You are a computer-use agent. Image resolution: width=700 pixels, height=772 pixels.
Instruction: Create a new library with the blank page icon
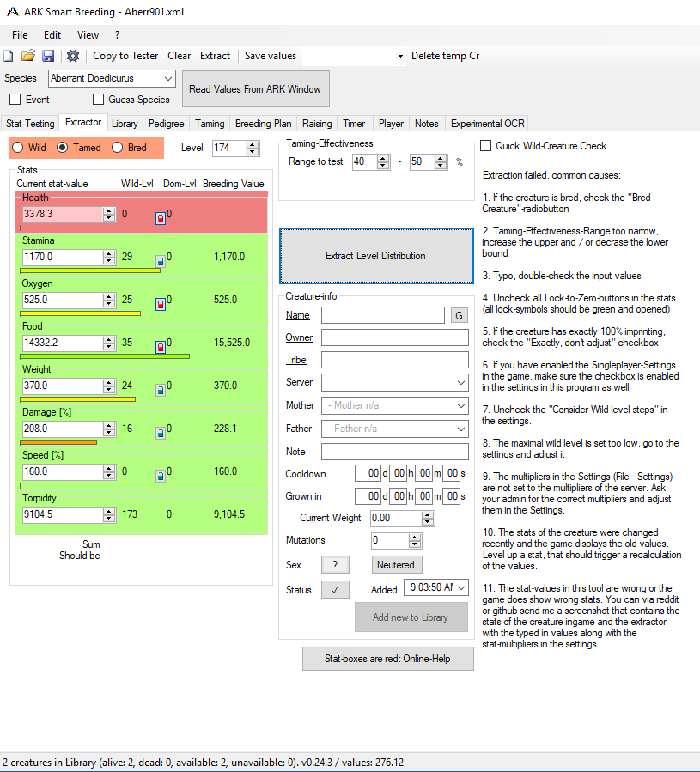point(9,55)
